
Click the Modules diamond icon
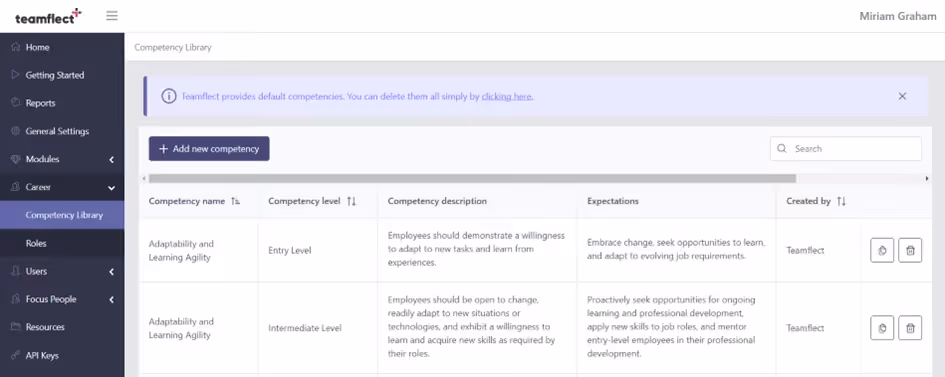click(16, 159)
